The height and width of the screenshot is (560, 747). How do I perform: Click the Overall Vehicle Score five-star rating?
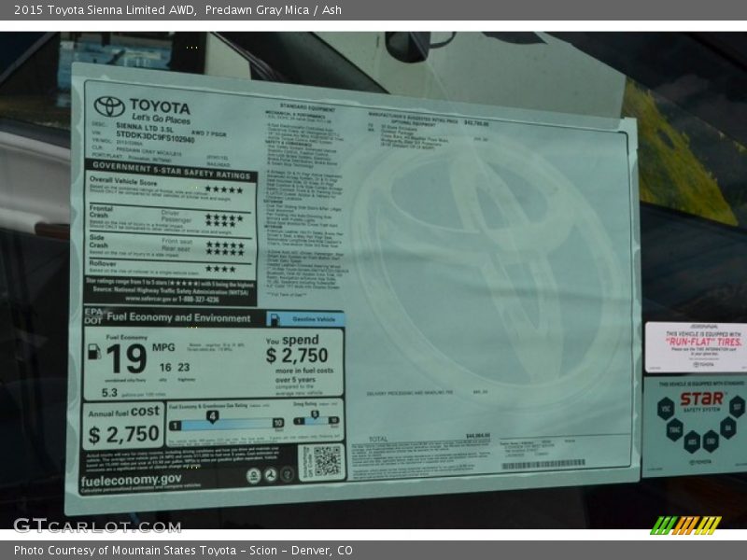click(x=224, y=189)
